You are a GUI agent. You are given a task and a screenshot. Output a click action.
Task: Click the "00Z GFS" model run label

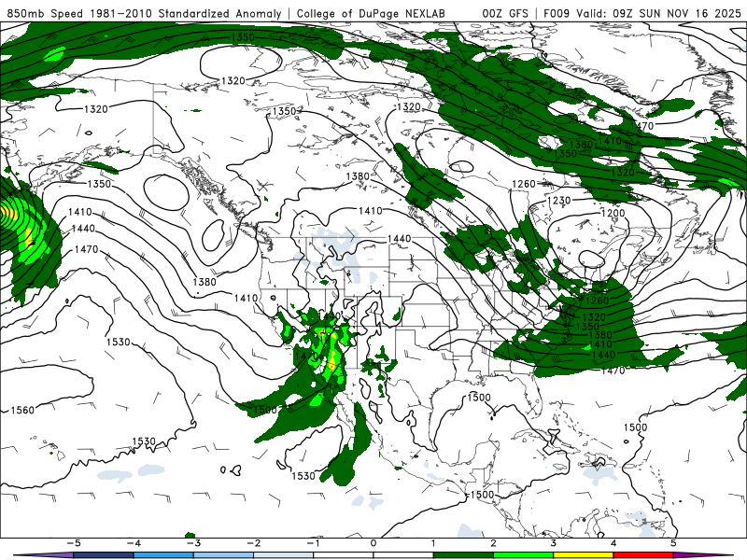point(505,13)
